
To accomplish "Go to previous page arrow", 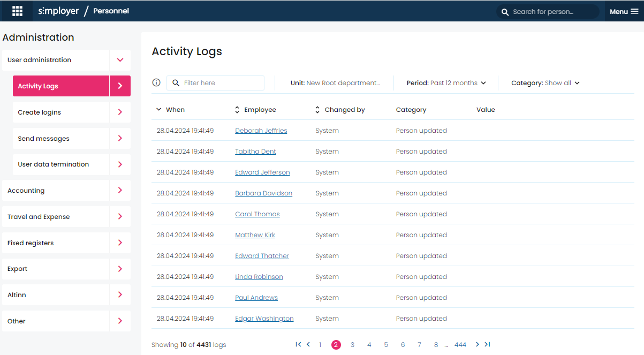I will tap(308, 344).
